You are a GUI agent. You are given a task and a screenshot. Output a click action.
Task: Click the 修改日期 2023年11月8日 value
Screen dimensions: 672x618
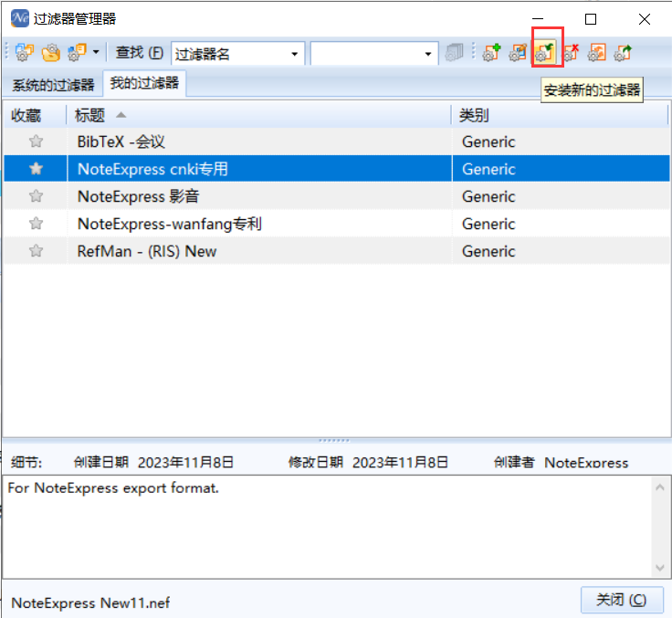[x=400, y=463]
